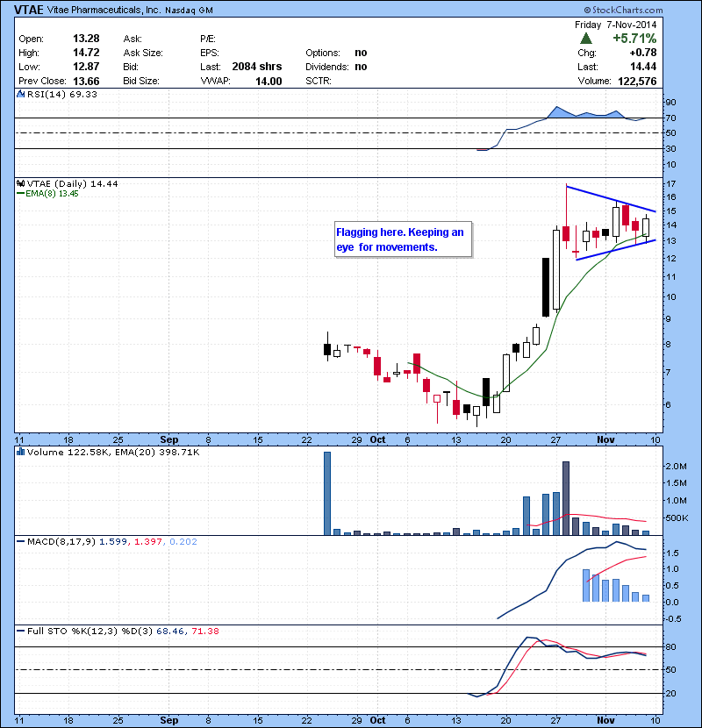
Task: Click the candlestick icon next to VTAE (Daily)
Action: [x=20, y=183]
